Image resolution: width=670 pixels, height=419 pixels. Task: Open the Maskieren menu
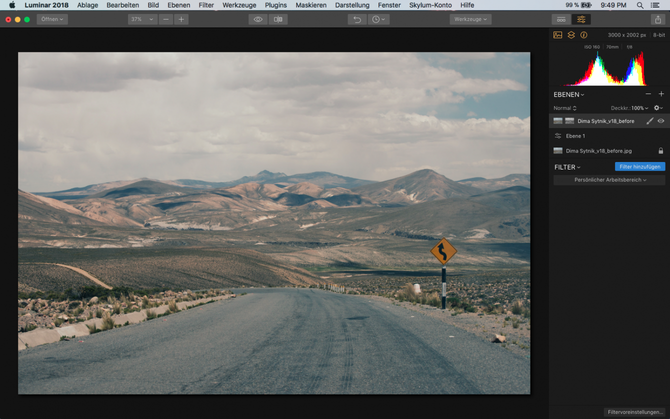click(x=311, y=5)
